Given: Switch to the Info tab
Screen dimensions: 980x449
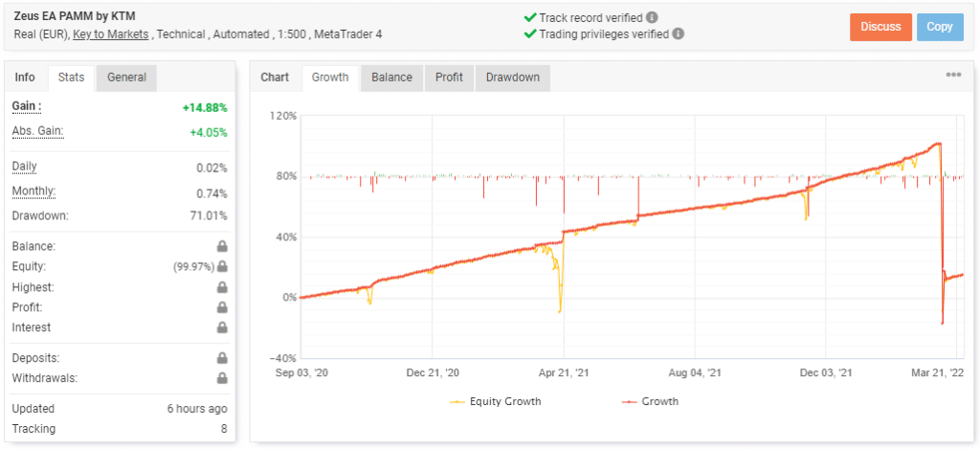Looking at the screenshot, I should 25,78.
